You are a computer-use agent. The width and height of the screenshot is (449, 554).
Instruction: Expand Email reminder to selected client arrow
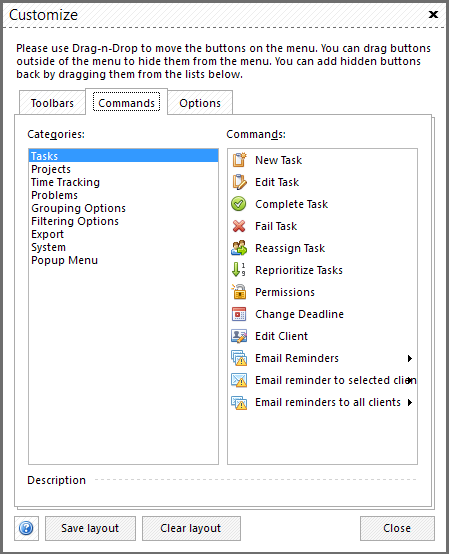410,381
